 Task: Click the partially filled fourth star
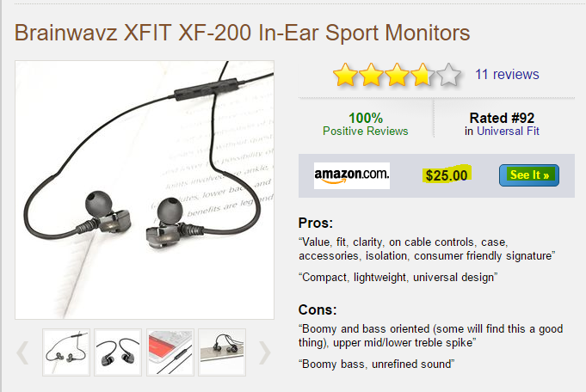pyautogui.click(x=423, y=74)
